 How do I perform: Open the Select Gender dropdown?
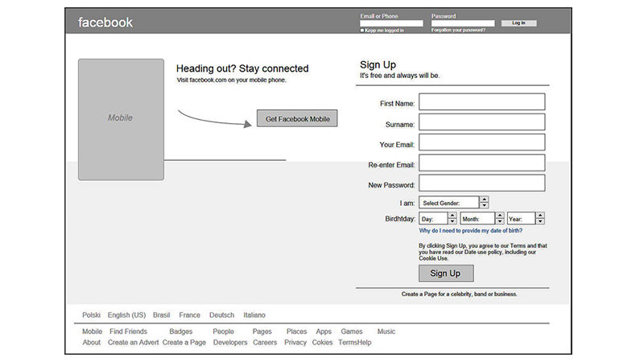pyautogui.click(x=449, y=203)
